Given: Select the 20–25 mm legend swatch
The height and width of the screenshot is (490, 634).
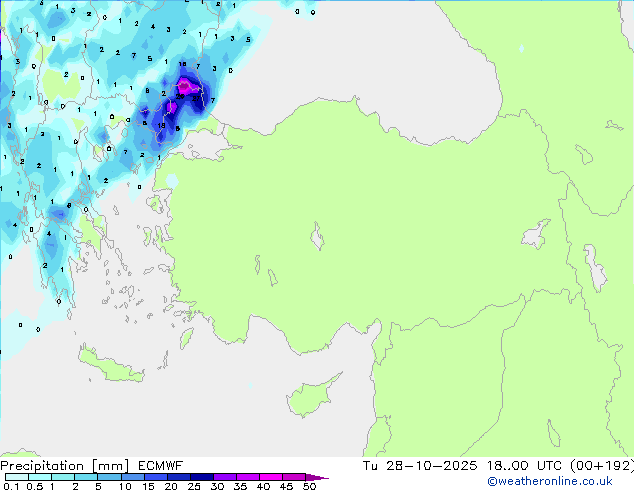Looking at the screenshot, I should pyautogui.click(x=178, y=477).
